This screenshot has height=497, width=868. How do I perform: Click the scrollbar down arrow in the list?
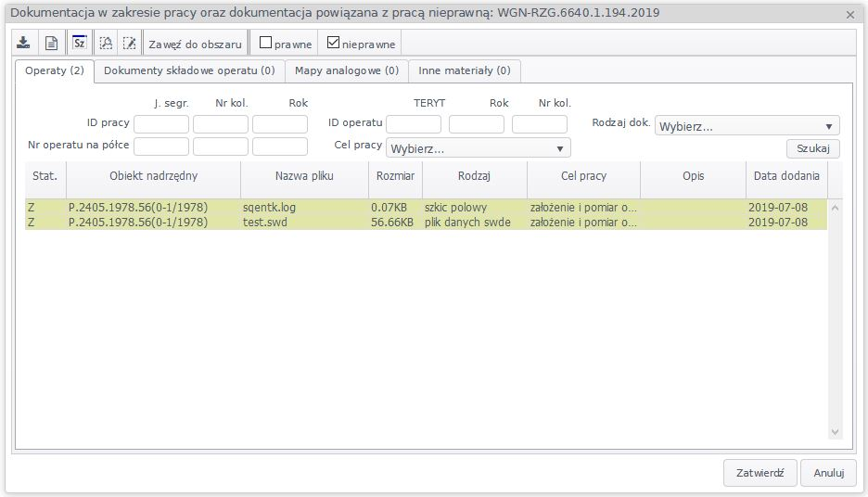[835, 432]
